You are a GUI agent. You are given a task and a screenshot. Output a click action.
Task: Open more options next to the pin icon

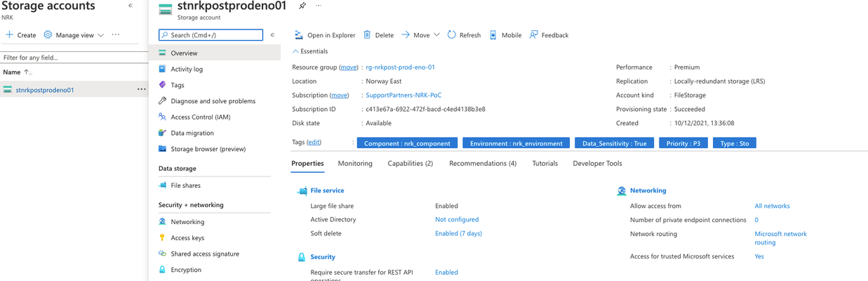pos(319,6)
